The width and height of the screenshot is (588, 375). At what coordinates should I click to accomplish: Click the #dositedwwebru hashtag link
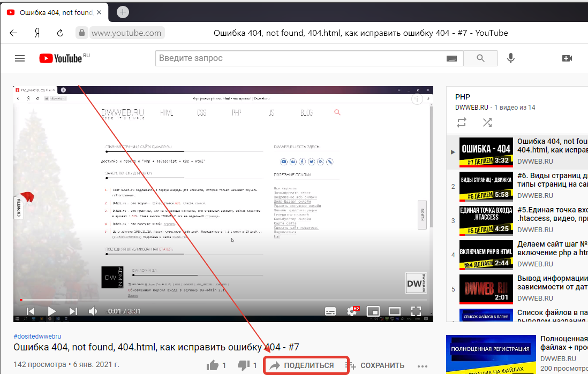[37, 336]
